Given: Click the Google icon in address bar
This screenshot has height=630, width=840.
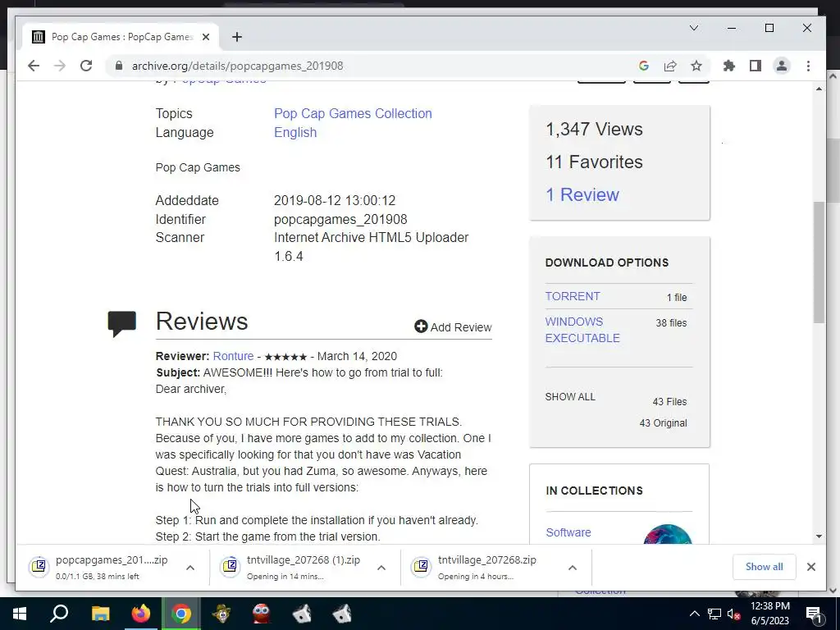Looking at the screenshot, I should (x=644, y=66).
